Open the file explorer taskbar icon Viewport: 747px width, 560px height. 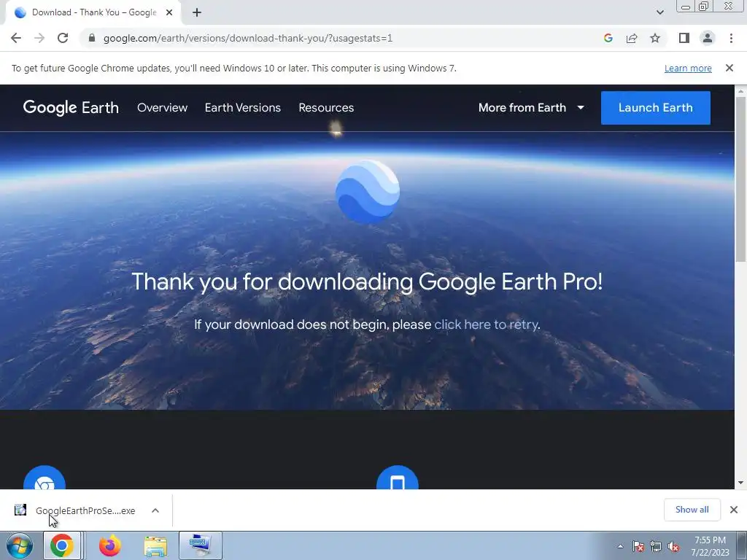coord(155,545)
